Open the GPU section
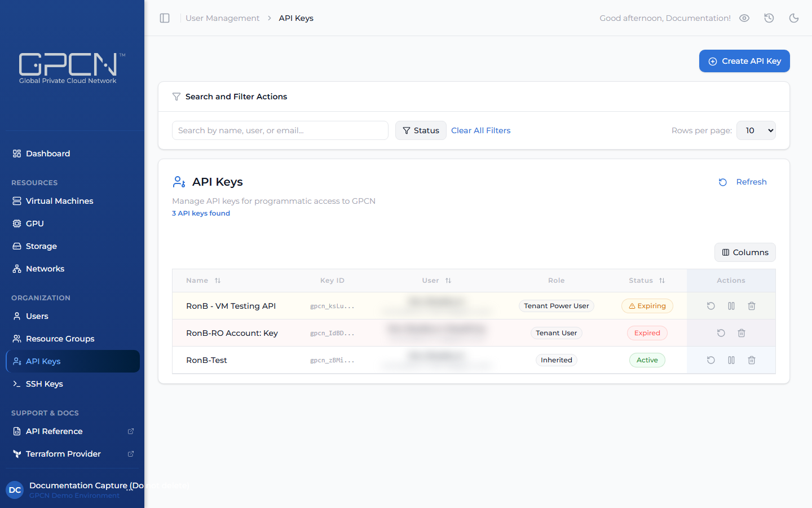The image size is (812, 508). 72,224
